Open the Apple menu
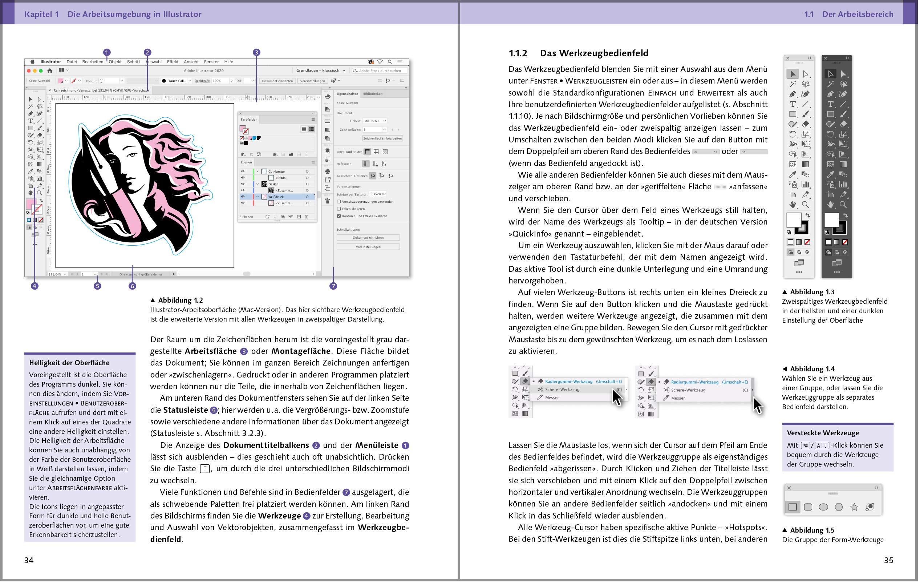924x585 pixels. [x=33, y=62]
